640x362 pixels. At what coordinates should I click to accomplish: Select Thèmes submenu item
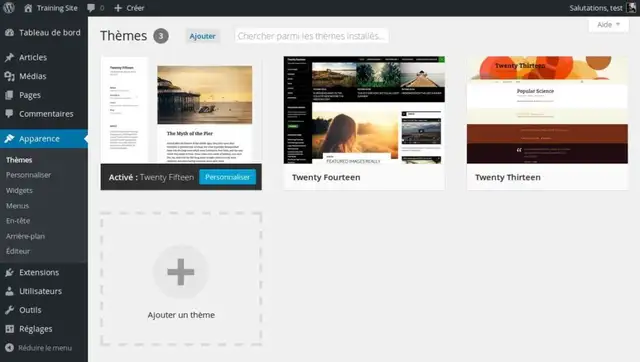pyautogui.click(x=19, y=160)
